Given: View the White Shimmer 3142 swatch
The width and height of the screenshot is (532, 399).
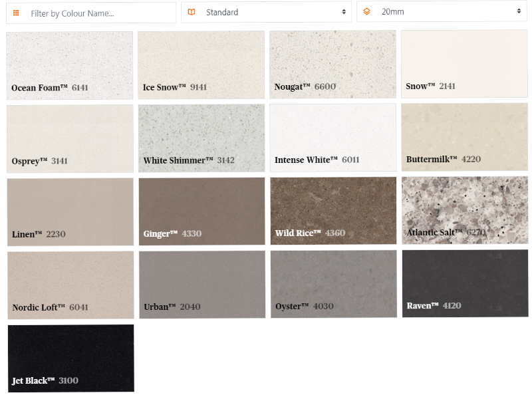Looking at the screenshot, I should [x=201, y=137].
